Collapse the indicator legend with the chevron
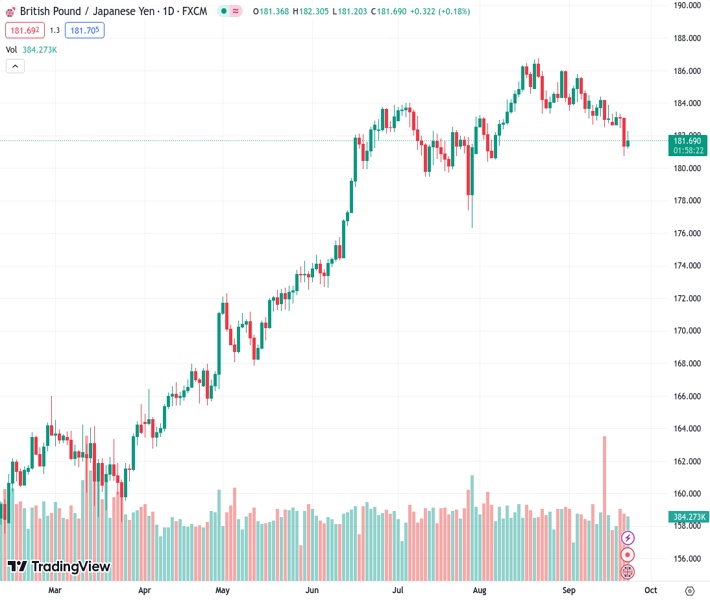 pyautogui.click(x=15, y=66)
